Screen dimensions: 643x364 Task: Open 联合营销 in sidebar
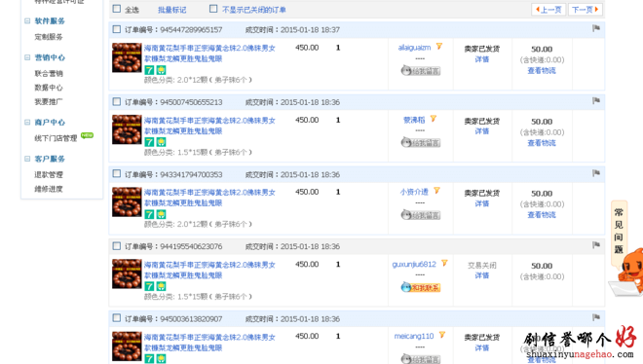point(49,73)
